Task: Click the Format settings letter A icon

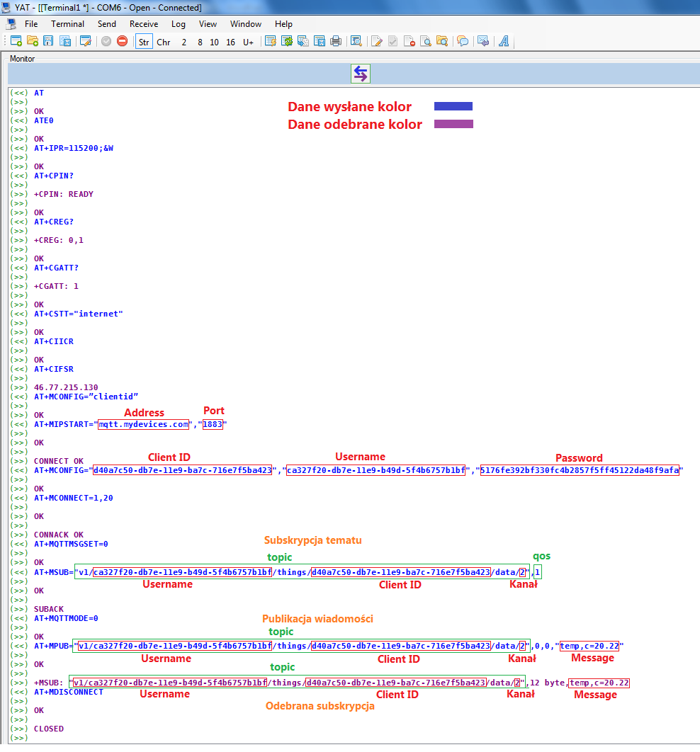Action: point(504,41)
